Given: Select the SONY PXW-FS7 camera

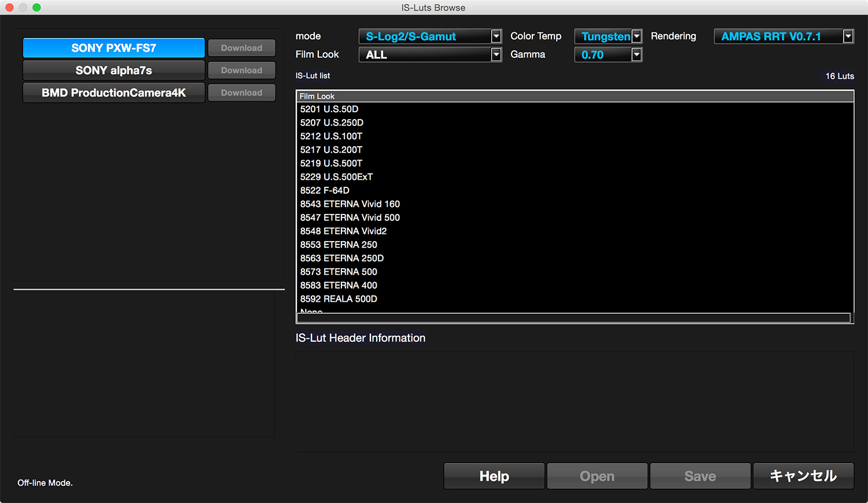Looking at the screenshot, I should 113,48.
